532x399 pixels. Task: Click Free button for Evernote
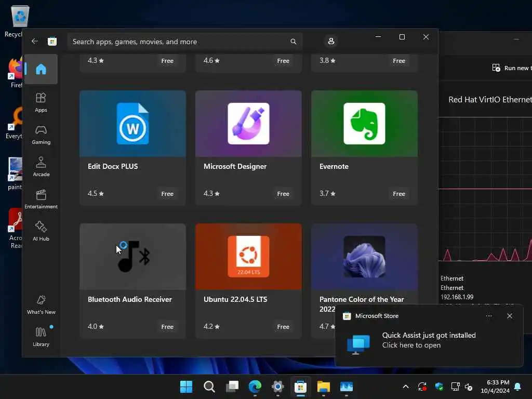tap(399, 194)
